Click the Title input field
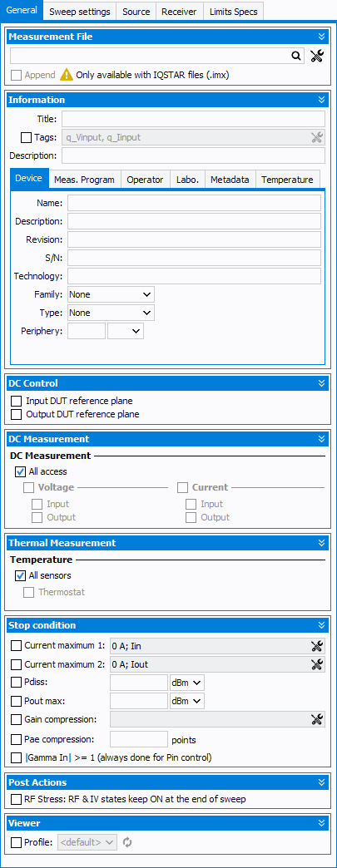This screenshot has height=868, width=337. (x=193, y=119)
